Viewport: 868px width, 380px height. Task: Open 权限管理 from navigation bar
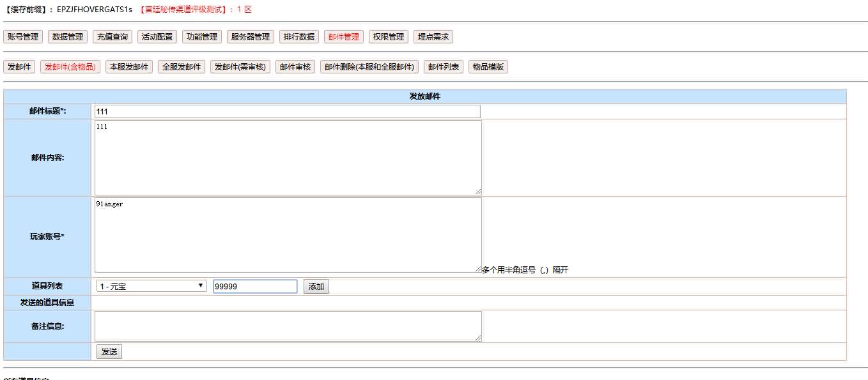389,37
